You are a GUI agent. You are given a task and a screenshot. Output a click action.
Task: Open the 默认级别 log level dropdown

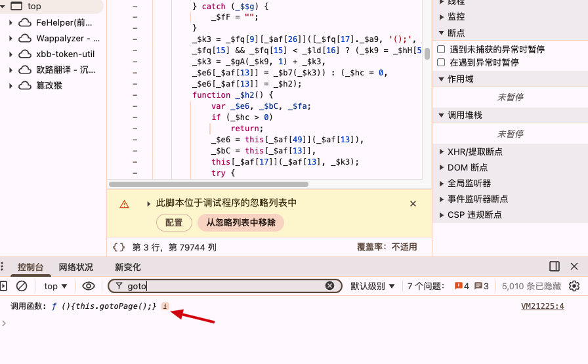373,287
